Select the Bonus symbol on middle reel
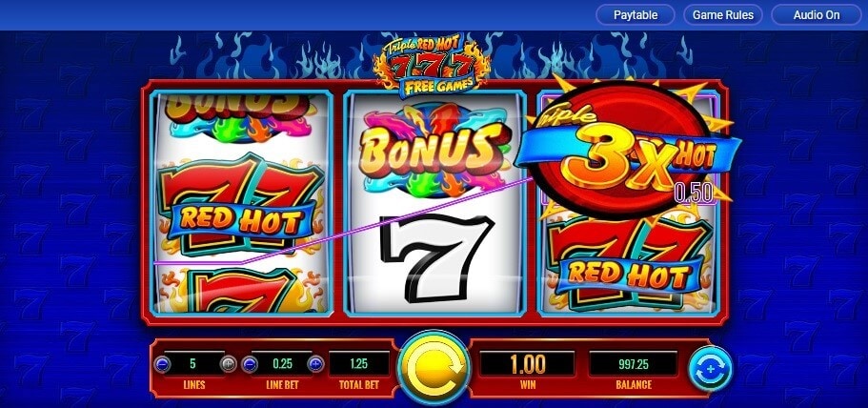This screenshot has height=408, width=868. tap(433, 150)
